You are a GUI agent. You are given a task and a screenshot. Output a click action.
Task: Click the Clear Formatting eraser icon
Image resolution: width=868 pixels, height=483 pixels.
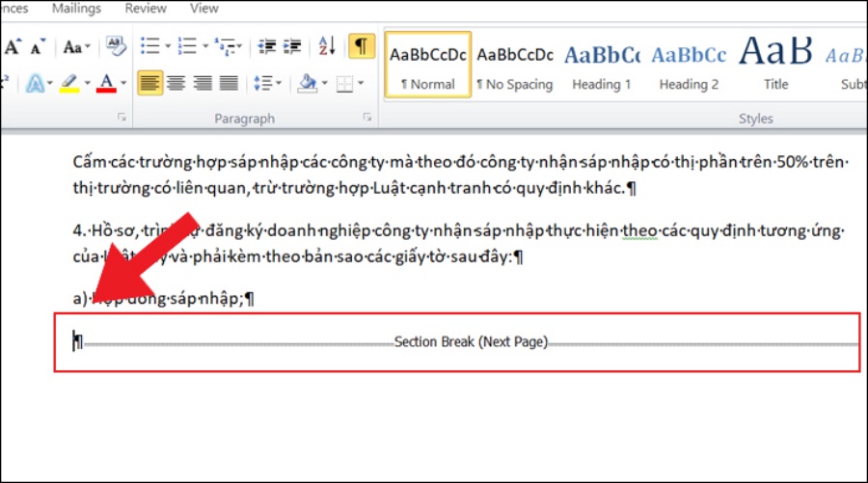point(116,46)
